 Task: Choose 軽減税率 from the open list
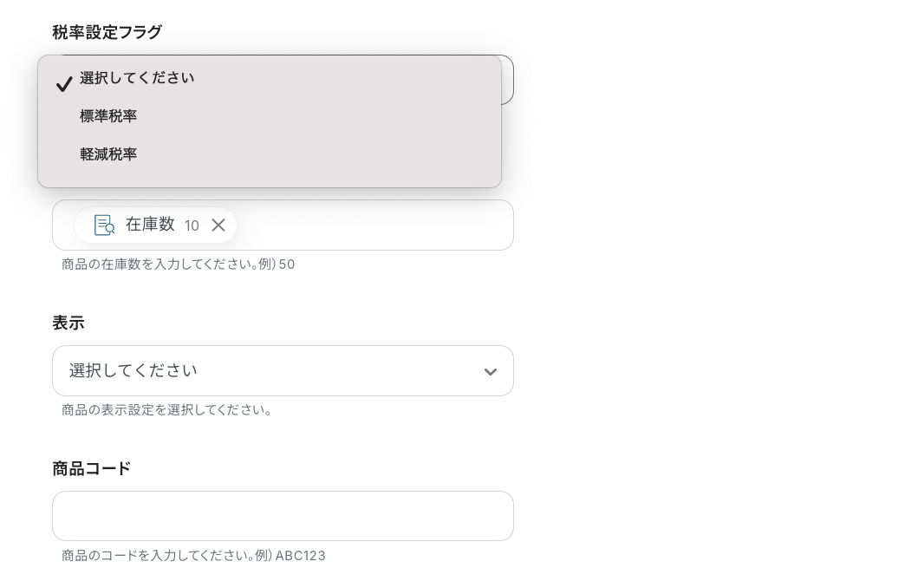click(108, 154)
